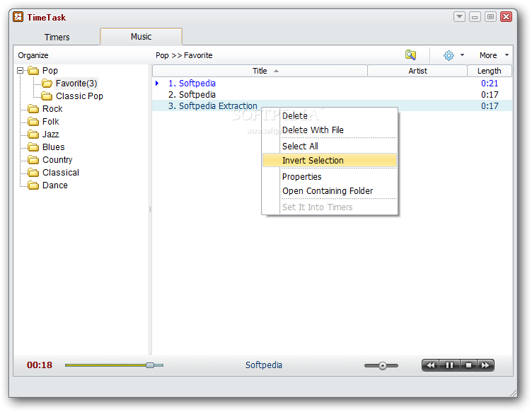Open the Favorite(3) folder
The width and height of the screenshot is (532, 412).
pos(76,83)
